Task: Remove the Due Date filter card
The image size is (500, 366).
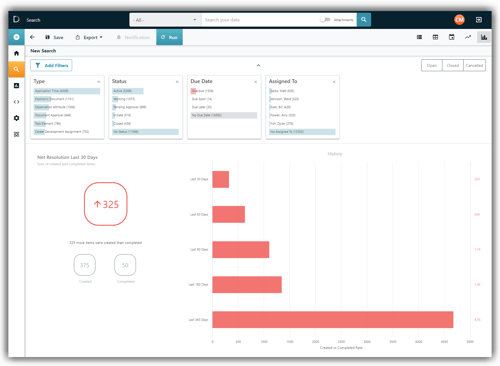Action: 256,82
